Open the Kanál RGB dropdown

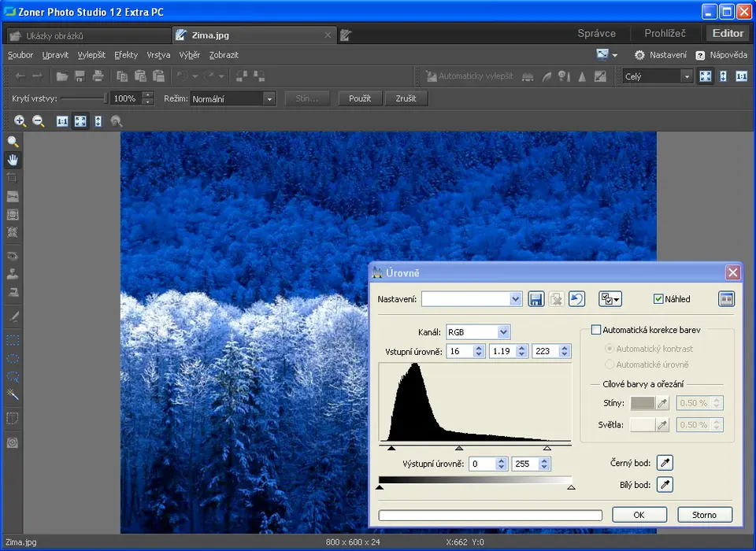coord(504,332)
